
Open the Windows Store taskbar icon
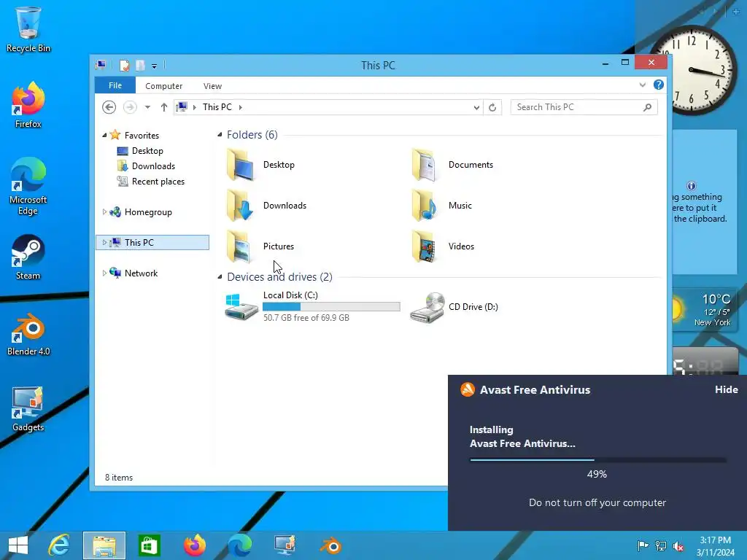149,545
